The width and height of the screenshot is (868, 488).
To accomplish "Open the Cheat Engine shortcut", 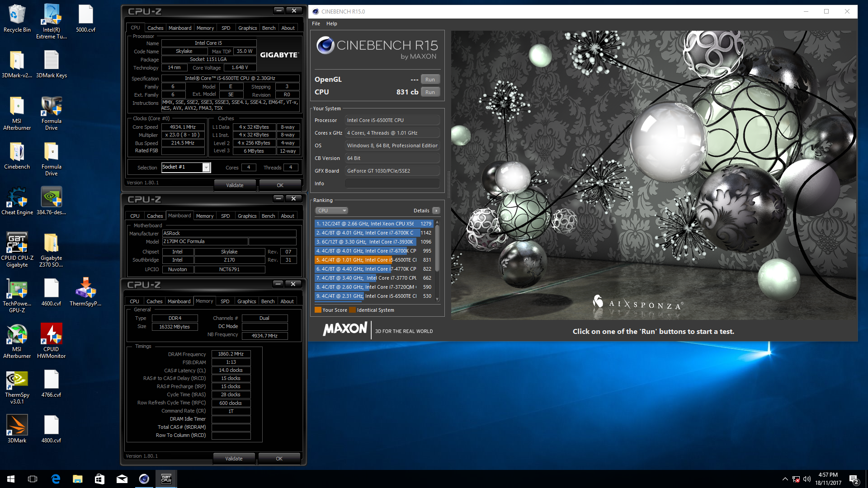I will tap(17, 201).
